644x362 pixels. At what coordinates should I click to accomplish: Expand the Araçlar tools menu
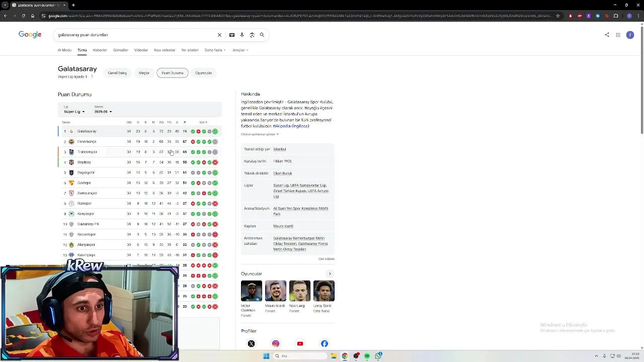[x=240, y=50]
